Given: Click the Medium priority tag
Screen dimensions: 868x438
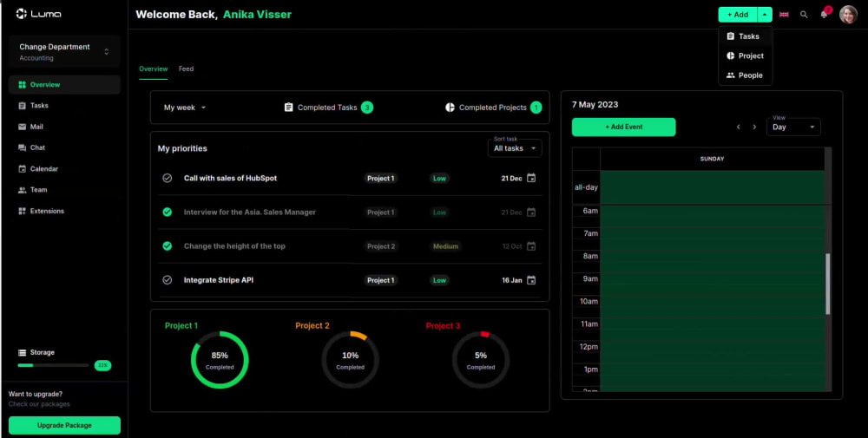Looking at the screenshot, I should [x=445, y=246].
